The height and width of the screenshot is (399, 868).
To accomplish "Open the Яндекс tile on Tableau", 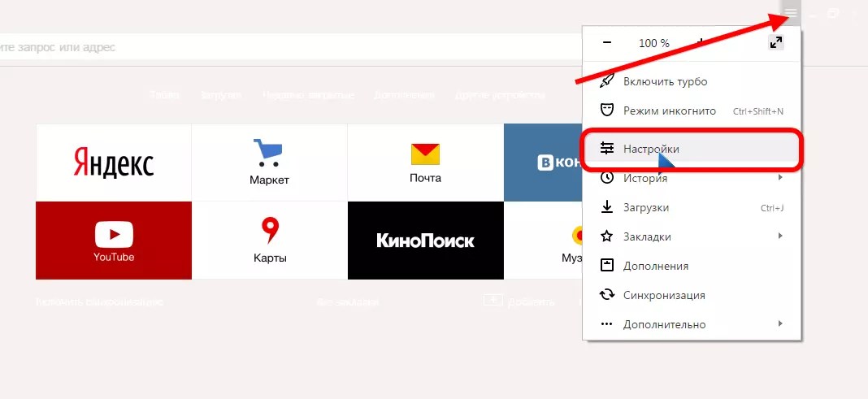I will (x=114, y=163).
